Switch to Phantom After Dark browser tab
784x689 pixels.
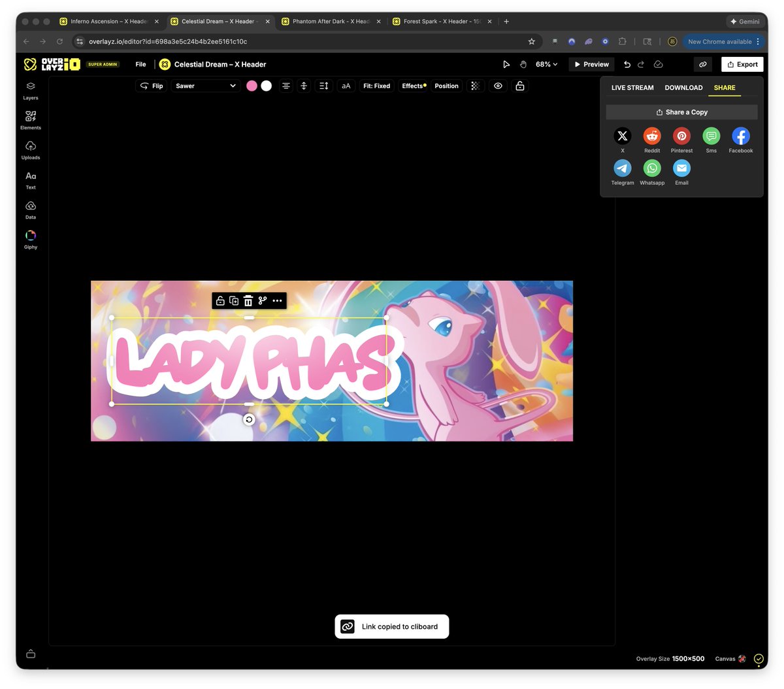pyautogui.click(x=331, y=22)
